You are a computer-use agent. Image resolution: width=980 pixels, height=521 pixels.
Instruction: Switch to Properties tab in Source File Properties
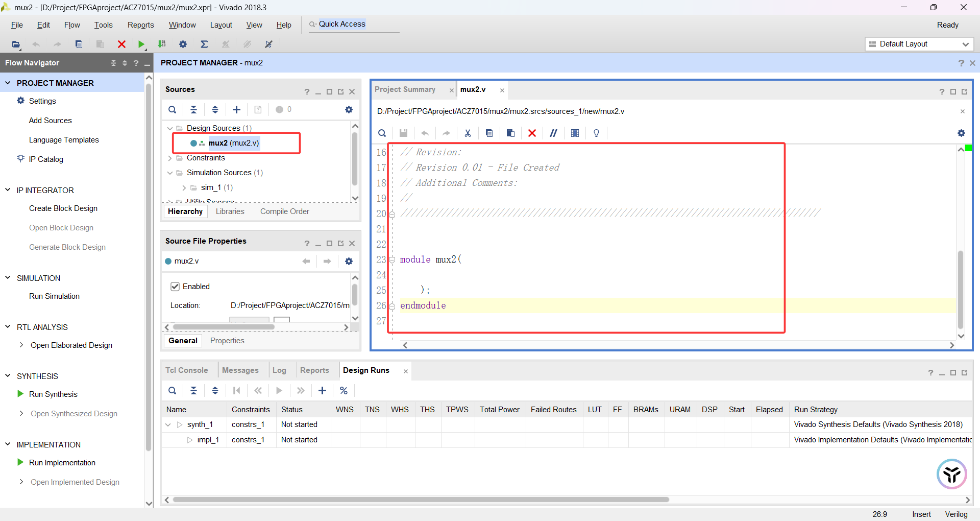click(227, 341)
